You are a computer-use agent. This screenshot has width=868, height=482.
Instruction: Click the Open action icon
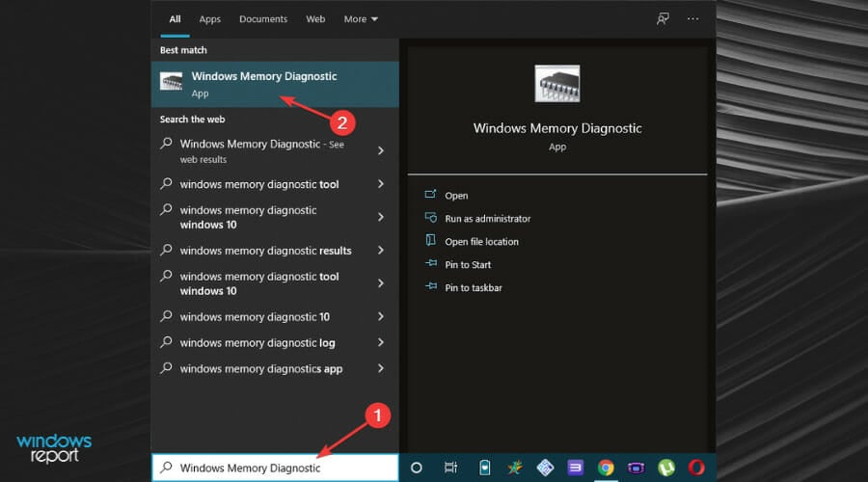click(430, 194)
